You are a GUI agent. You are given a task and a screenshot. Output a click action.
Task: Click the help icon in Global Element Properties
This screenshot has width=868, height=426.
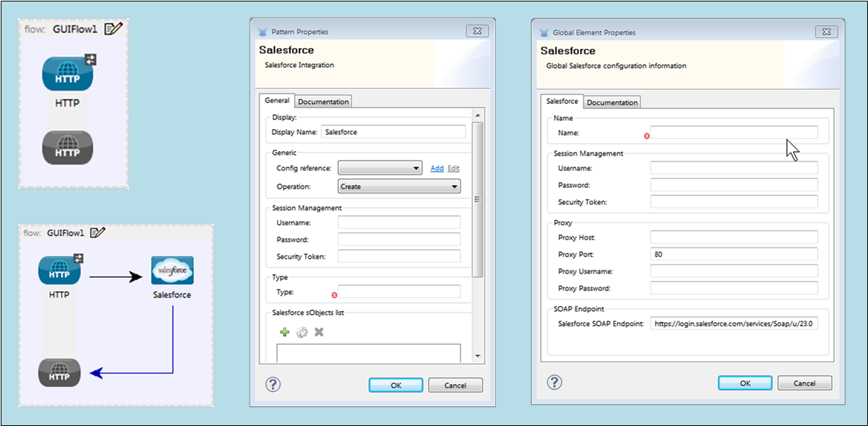coord(553,382)
